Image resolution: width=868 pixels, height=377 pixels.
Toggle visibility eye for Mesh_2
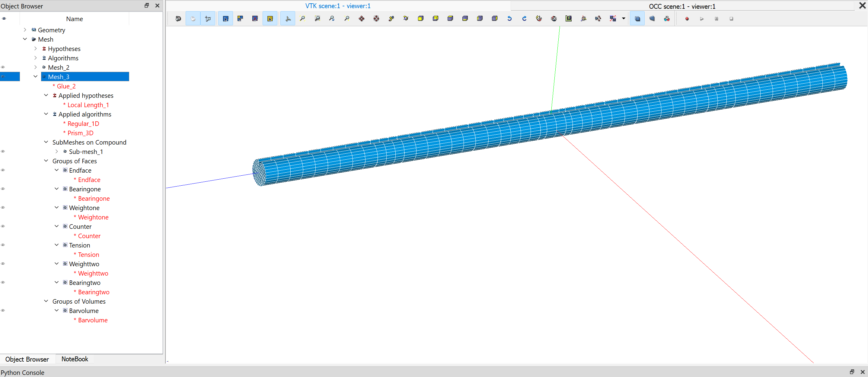[x=3, y=67]
